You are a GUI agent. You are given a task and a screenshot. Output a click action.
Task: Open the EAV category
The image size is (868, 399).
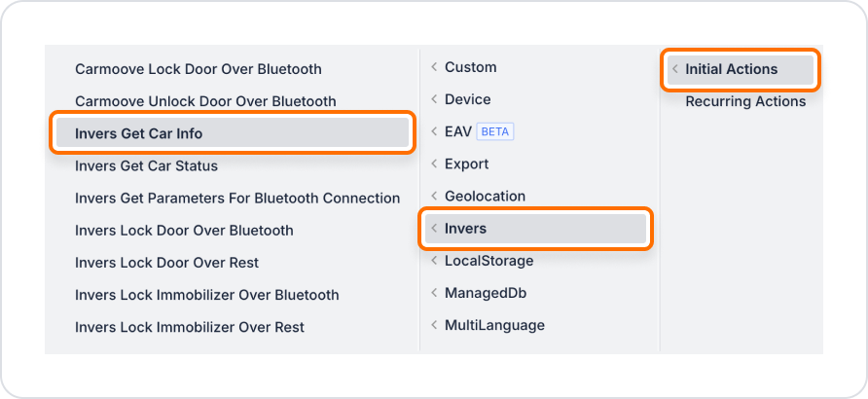coord(457,131)
